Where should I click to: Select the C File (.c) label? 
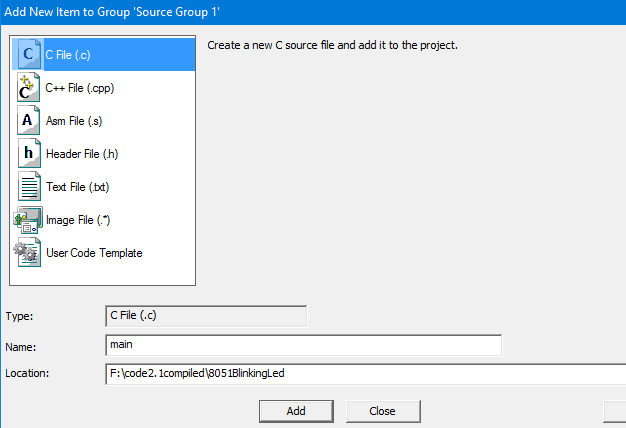tap(68, 55)
